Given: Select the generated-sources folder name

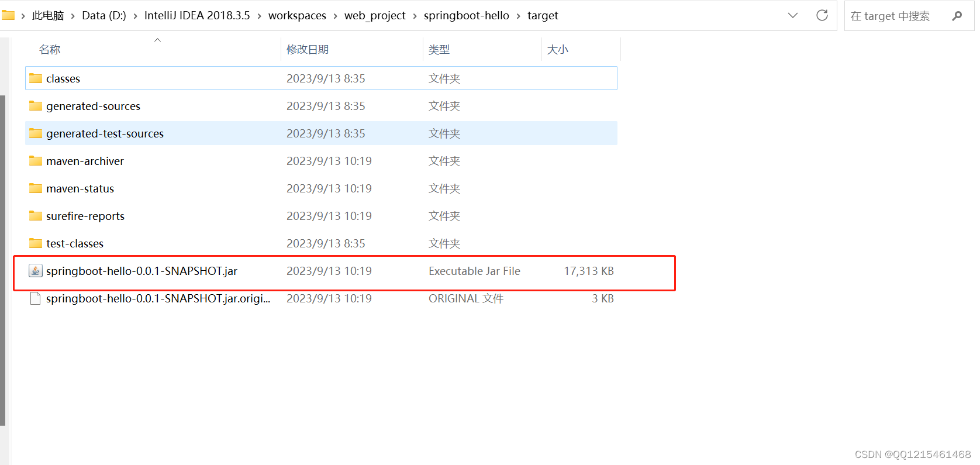Looking at the screenshot, I should [x=94, y=106].
